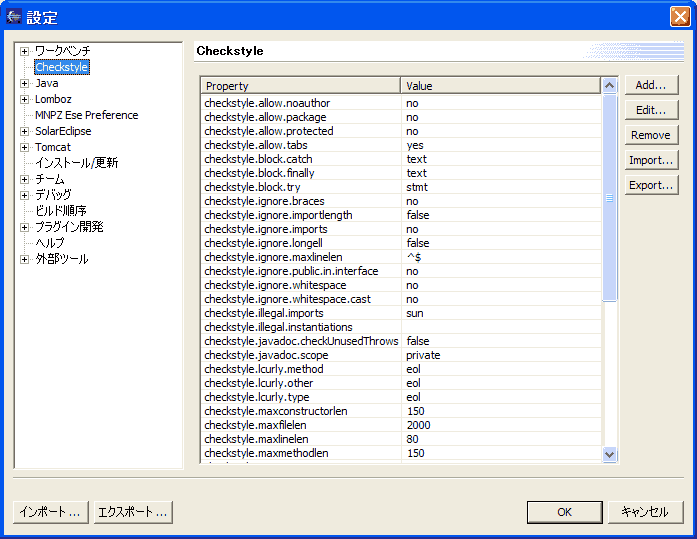This screenshot has width=697, height=539.
Task: Expand the SolarEclipse tree node
Action: pos(24,132)
